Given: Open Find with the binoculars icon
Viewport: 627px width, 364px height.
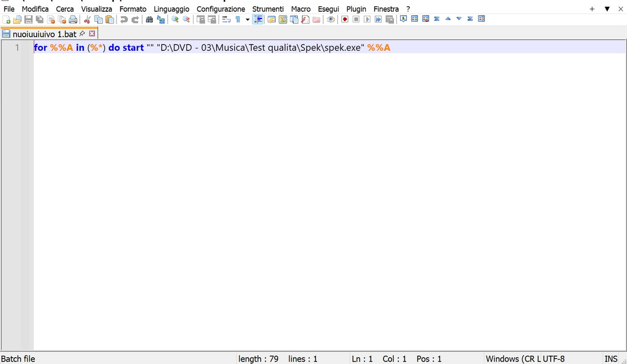Looking at the screenshot, I should coord(149,20).
